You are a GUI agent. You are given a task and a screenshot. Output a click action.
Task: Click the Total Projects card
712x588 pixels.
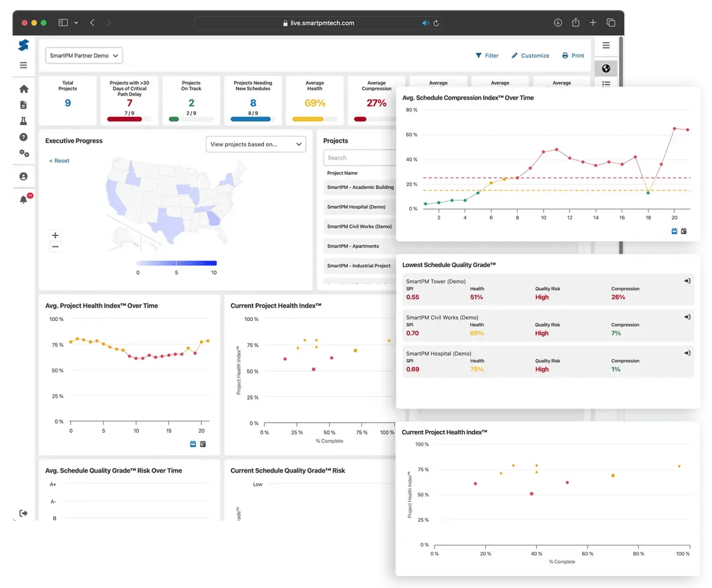click(68, 100)
